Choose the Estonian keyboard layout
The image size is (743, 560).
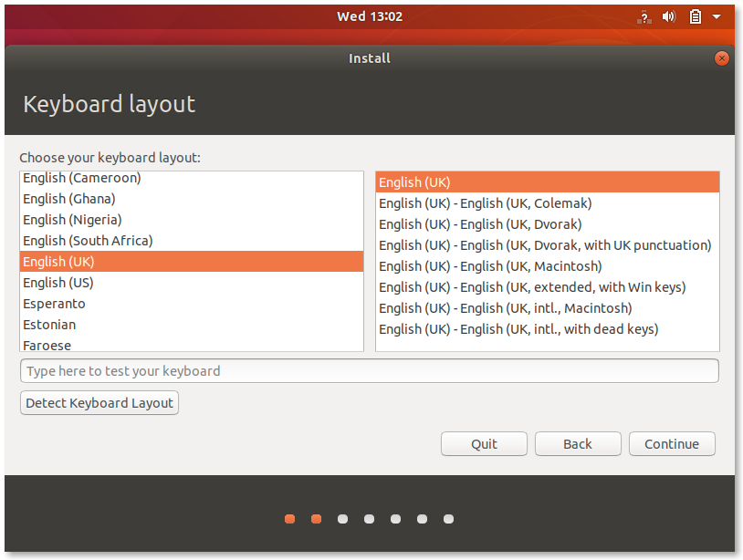tap(192, 325)
